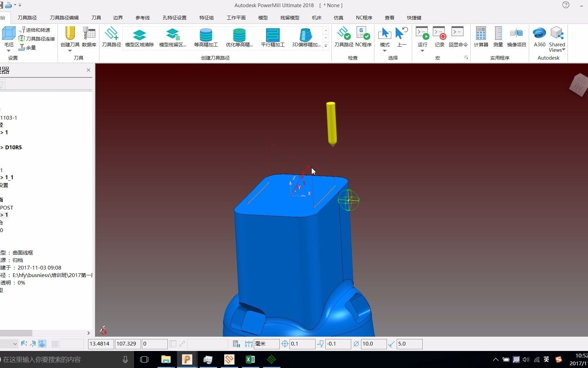Run NC程序 verification check
This screenshot has height=368, width=588.
coord(363,37)
